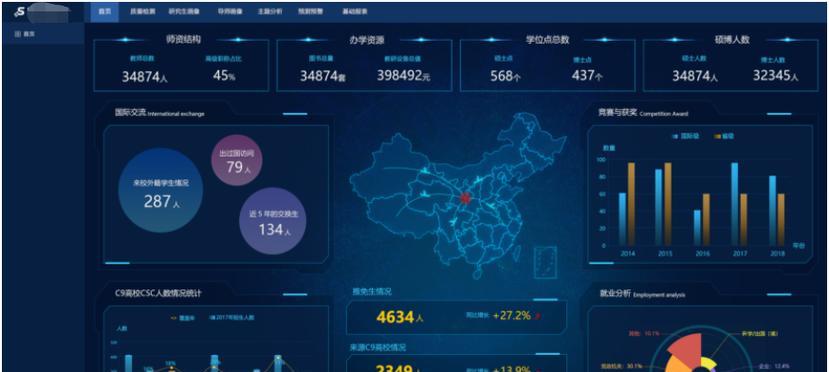This screenshot has height=372, width=829.
Task: Open the 基础报表 navigation tab
Action: (x=355, y=11)
